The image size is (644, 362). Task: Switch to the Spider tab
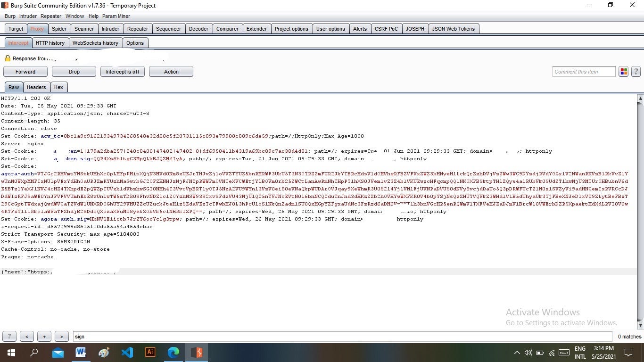tap(59, 29)
